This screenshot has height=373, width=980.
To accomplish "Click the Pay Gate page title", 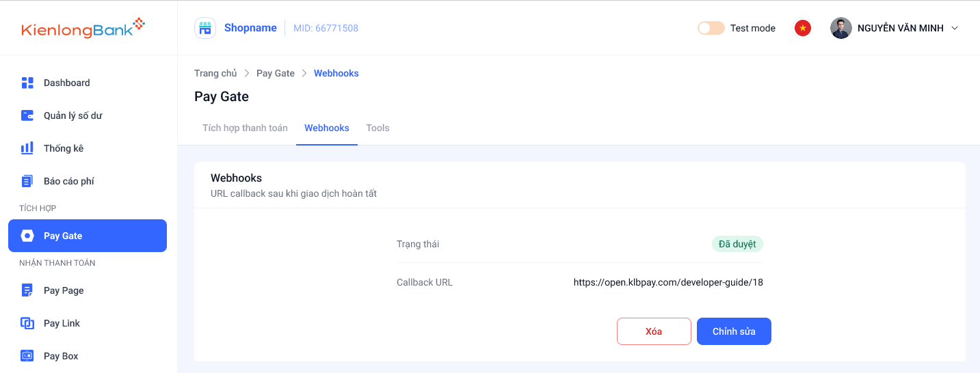I will click(x=222, y=96).
